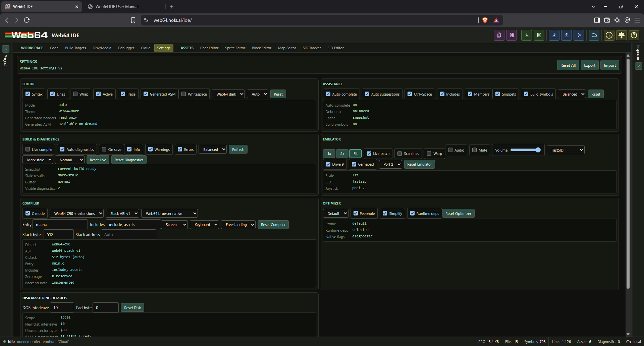The width and height of the screenshot is (644, 346).
Task: Reload the page in the browser
Action: point(27,20)
